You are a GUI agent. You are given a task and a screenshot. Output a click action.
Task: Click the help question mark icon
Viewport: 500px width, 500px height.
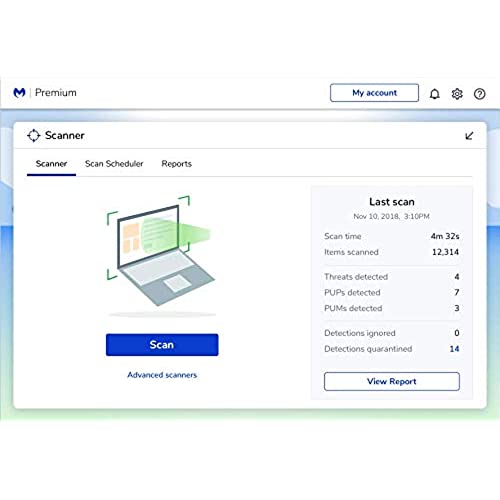coord(480,94)
